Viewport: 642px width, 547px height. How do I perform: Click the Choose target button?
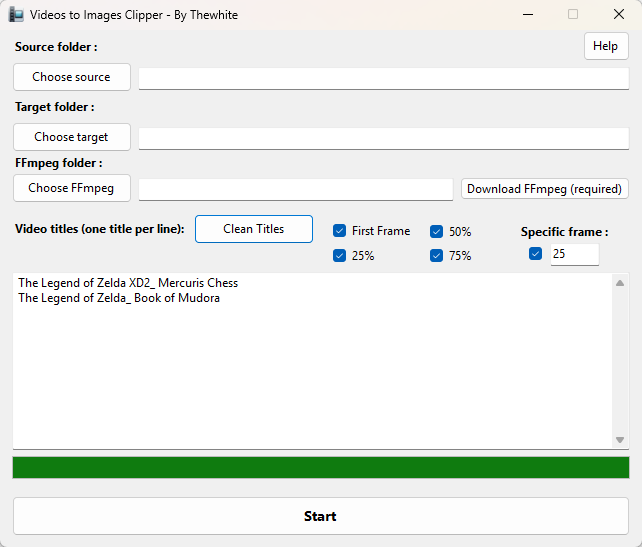[x=71, y=137]
